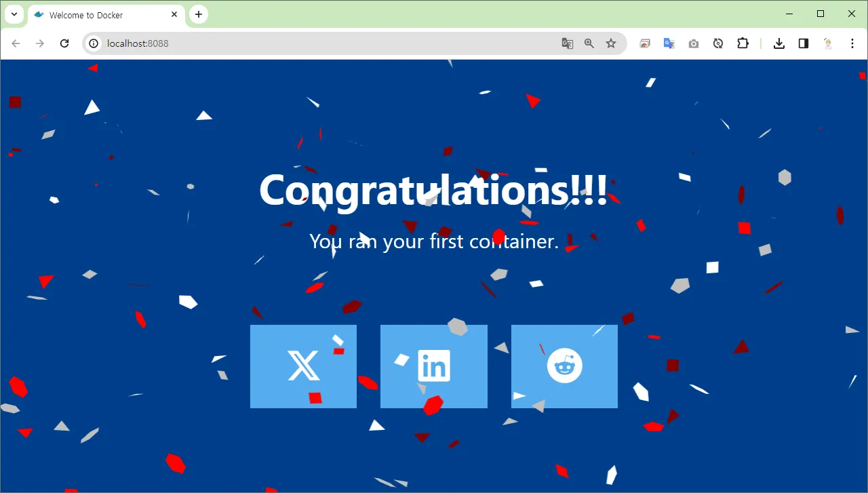Bookmark this tab with star icon
Image resolution: width=868 pixels, height=493 pixels.
[611, 43]
